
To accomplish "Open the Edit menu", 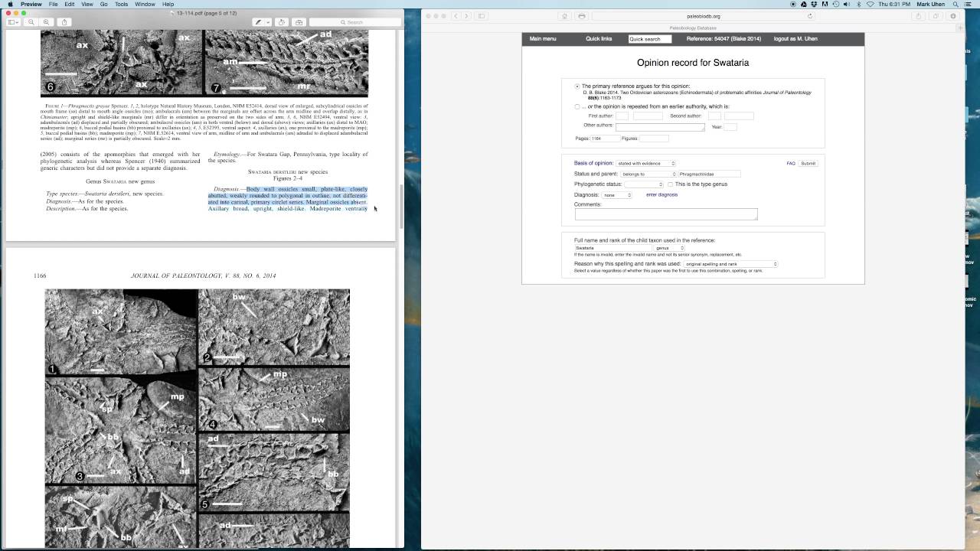I will tap(70, 5).
